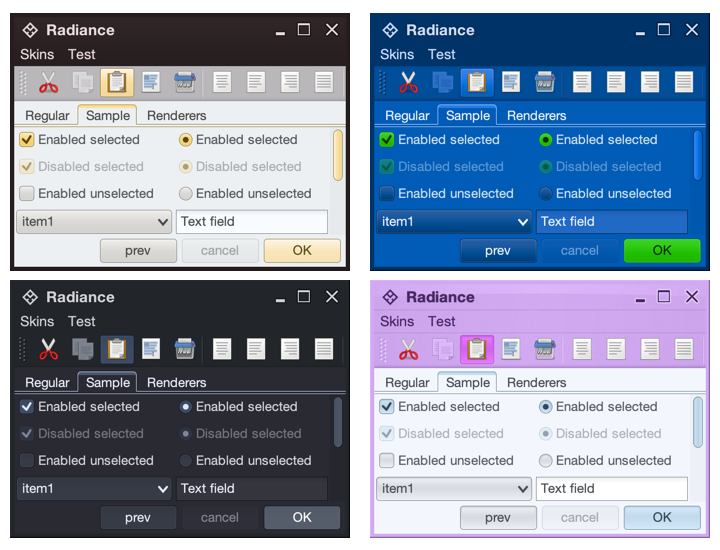Toggle the green Enabled selected checkbox in the blue-skinned window

(387, 140)
